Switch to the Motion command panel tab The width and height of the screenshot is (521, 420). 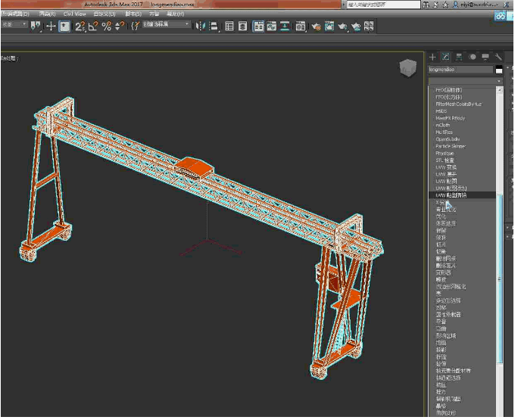[473, 57]
